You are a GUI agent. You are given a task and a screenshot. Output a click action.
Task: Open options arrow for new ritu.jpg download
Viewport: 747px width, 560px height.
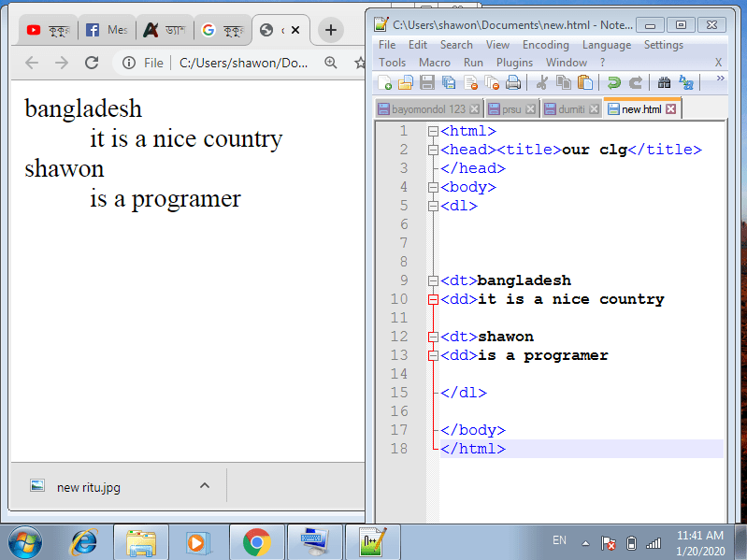point(205,486)
